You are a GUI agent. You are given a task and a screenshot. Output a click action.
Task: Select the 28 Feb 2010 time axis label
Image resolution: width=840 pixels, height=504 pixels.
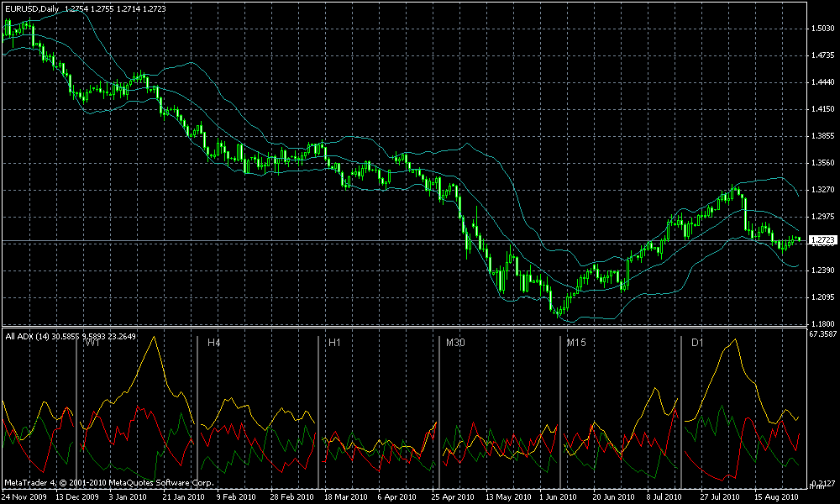291,496
